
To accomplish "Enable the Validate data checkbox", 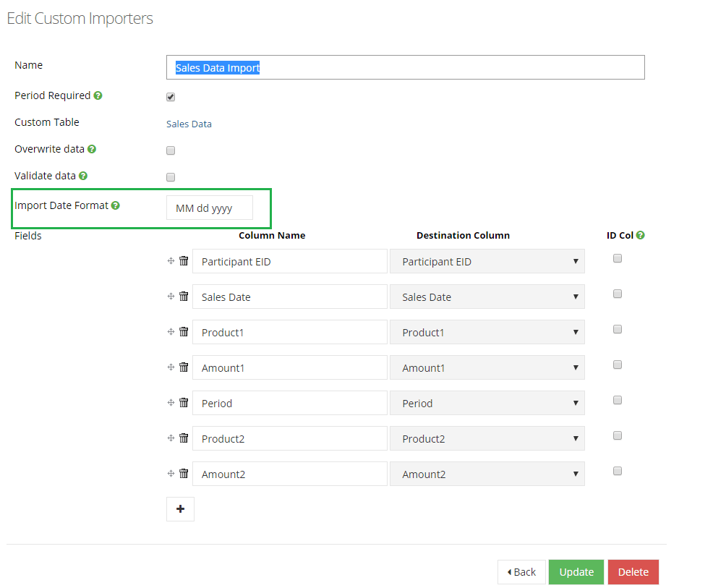I will pos(171,177).
